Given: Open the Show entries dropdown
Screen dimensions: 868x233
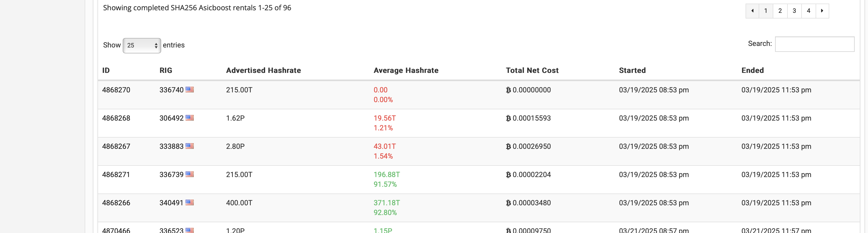Looking at the screenshot, I should [142, 45].
